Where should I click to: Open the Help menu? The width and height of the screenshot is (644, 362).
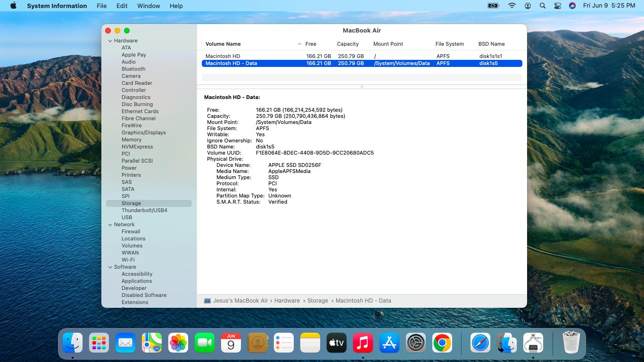click(176, 6)
